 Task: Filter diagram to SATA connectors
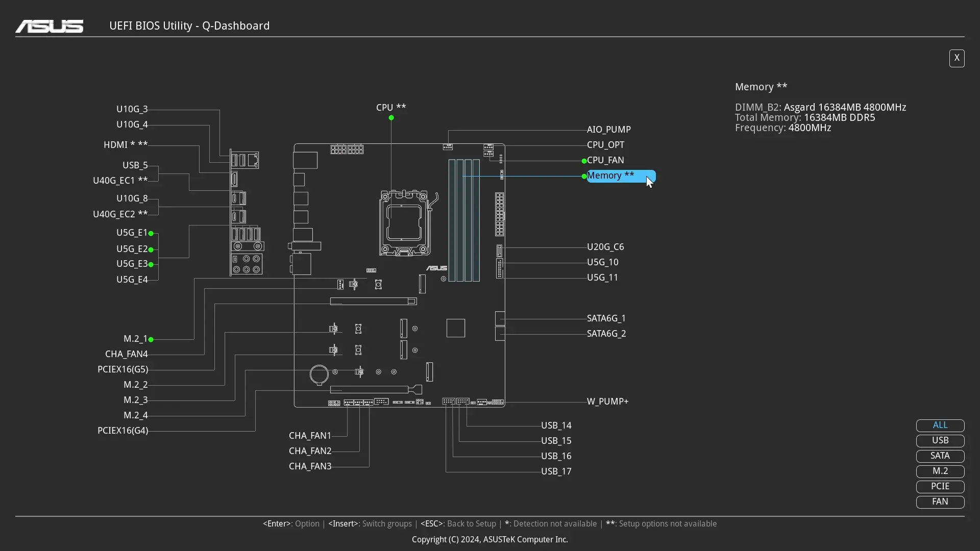[940, 456]
